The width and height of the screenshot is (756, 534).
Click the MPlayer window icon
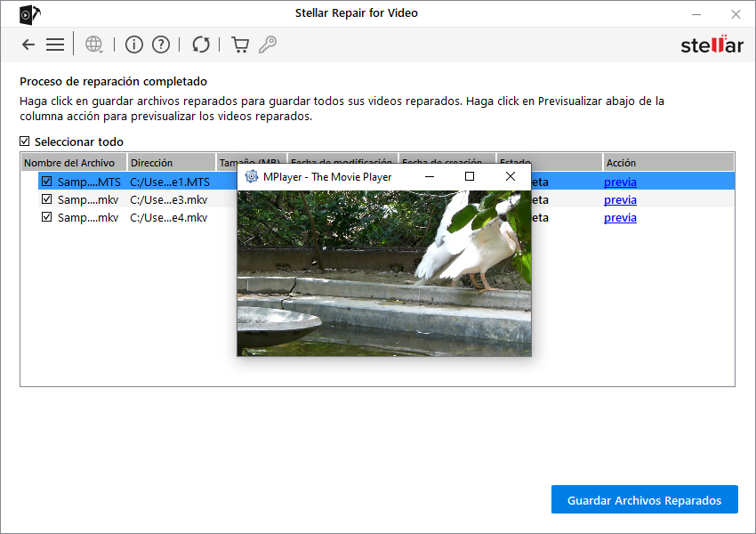[251, 176]
